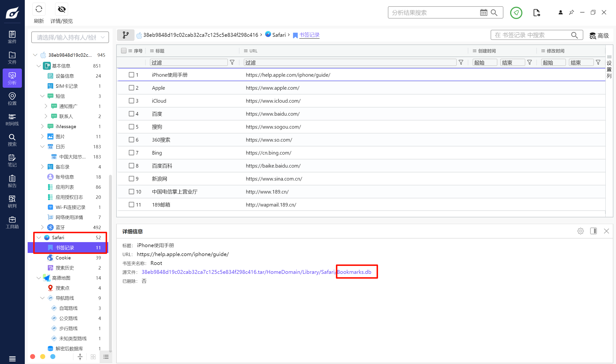The width and height of the screenshot is (616, 364).
Task: Click the Safari breadcrumb item
Action: coord(276,35)
